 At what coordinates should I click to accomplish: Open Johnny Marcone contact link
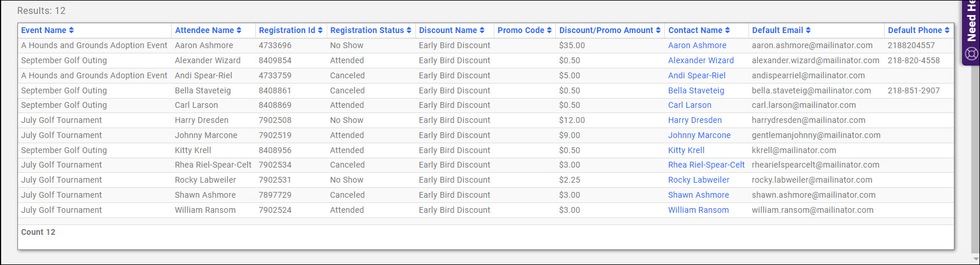699,135
